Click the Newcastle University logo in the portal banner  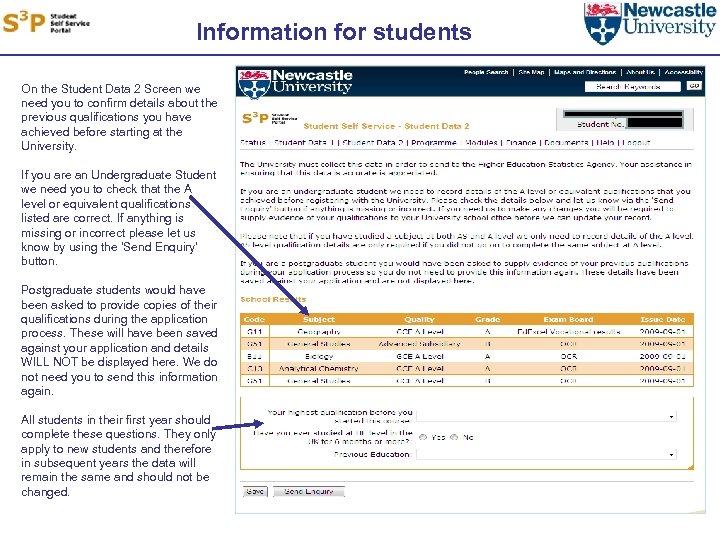tap(295, 84)
